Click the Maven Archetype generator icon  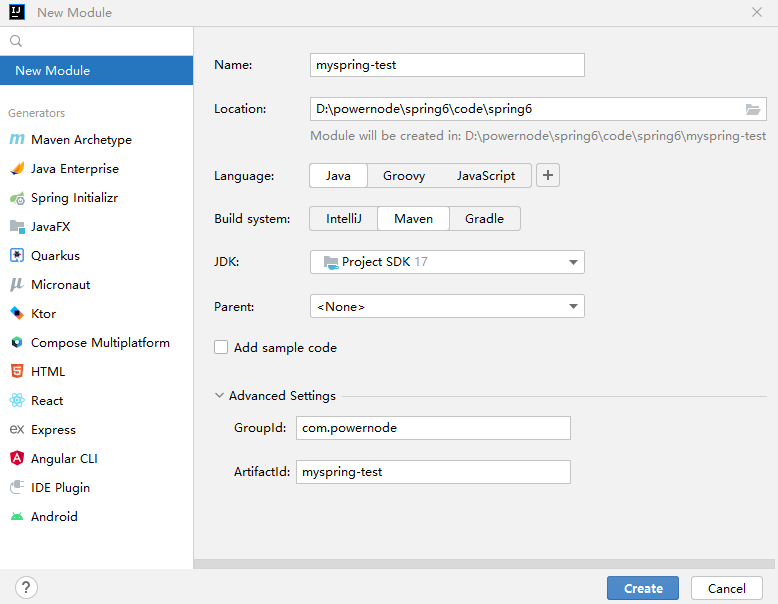tap(17, 139)
